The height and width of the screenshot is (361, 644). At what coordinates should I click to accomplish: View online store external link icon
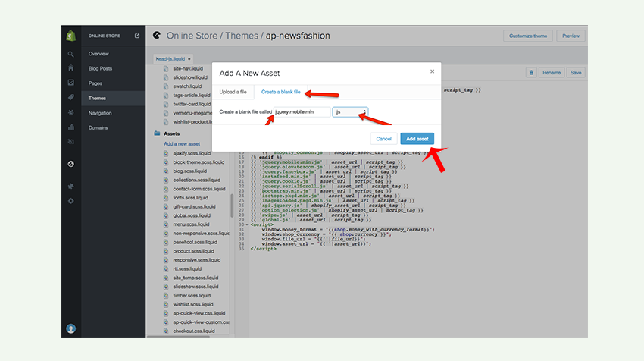[137, 36]
